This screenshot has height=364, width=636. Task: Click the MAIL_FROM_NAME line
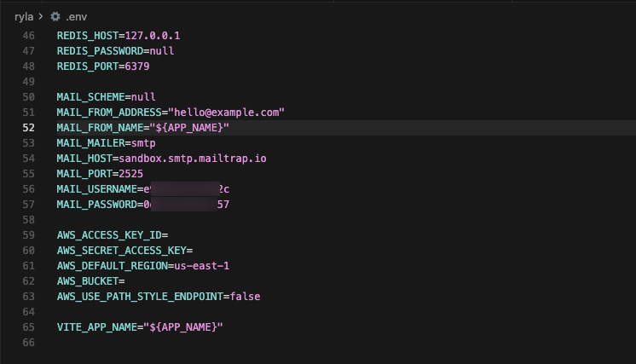coord(142,128)
